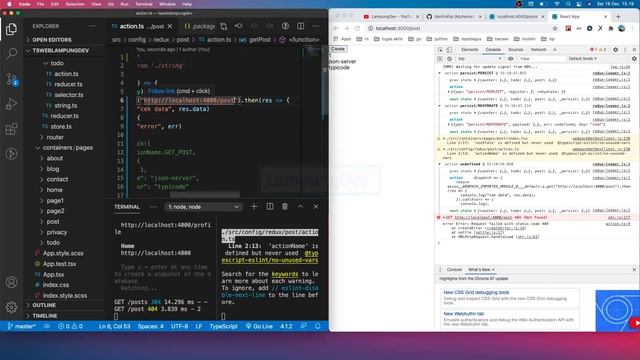Click TypeScript language mode in status bar
The image size is (640, 360).
[x=223, y=326]
